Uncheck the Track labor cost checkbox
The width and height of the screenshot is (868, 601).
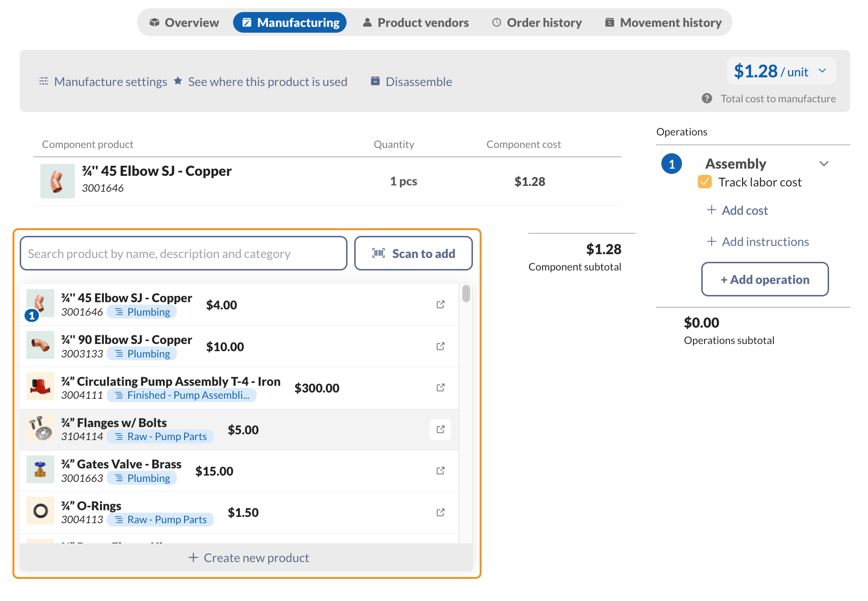pos(705,182)
